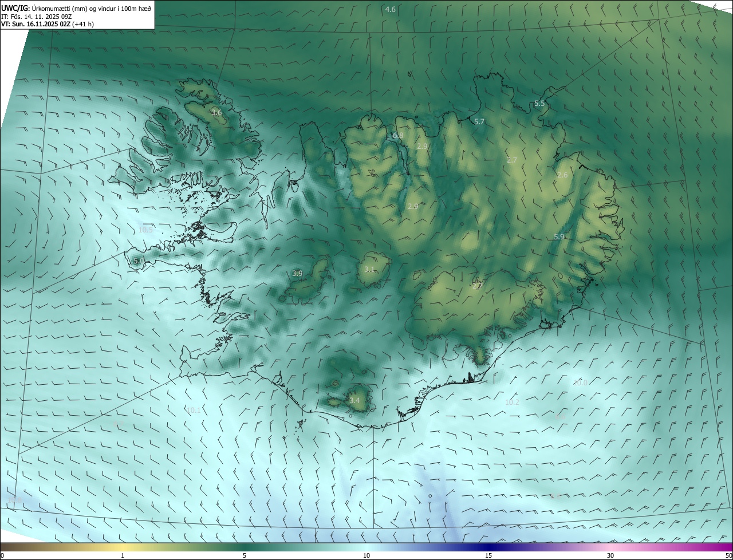The height and width of the screenshot is (560, 733).
Task: Click the valid time "VT: Sun. 16.11.2025 02Z"
Action: coord(36,24)
